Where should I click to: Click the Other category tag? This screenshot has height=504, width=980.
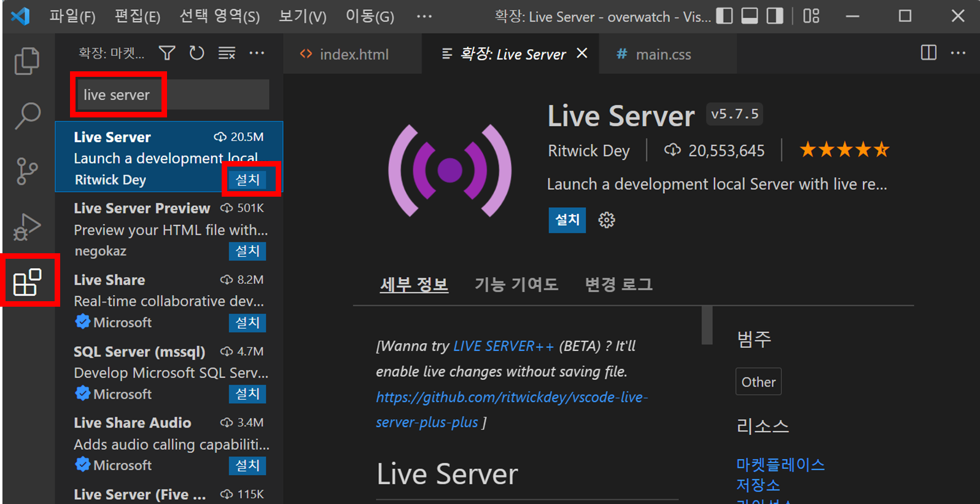tap(758, 382)
